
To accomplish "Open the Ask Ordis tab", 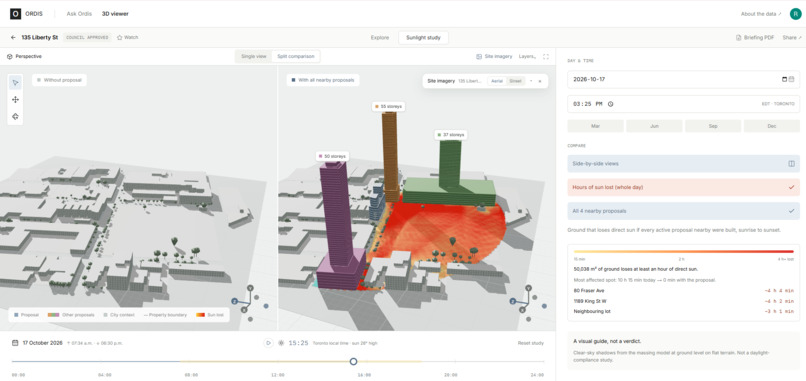I will click(79, 14).
